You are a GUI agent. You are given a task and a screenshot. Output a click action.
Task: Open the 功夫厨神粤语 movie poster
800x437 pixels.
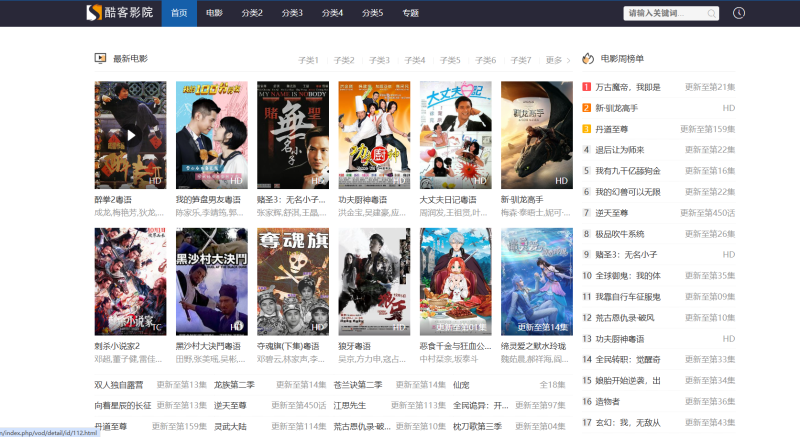pyautogui.click(x=374, y=135)
